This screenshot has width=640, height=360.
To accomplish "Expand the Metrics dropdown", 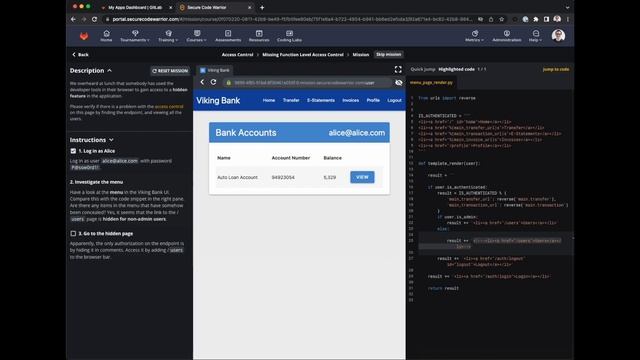I will [x=474, y=36].
